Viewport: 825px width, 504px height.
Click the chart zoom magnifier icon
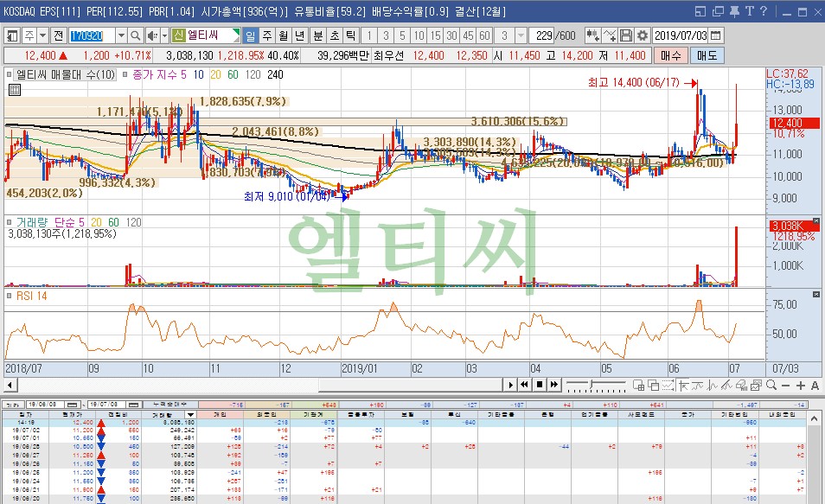[x=771, y=385]
